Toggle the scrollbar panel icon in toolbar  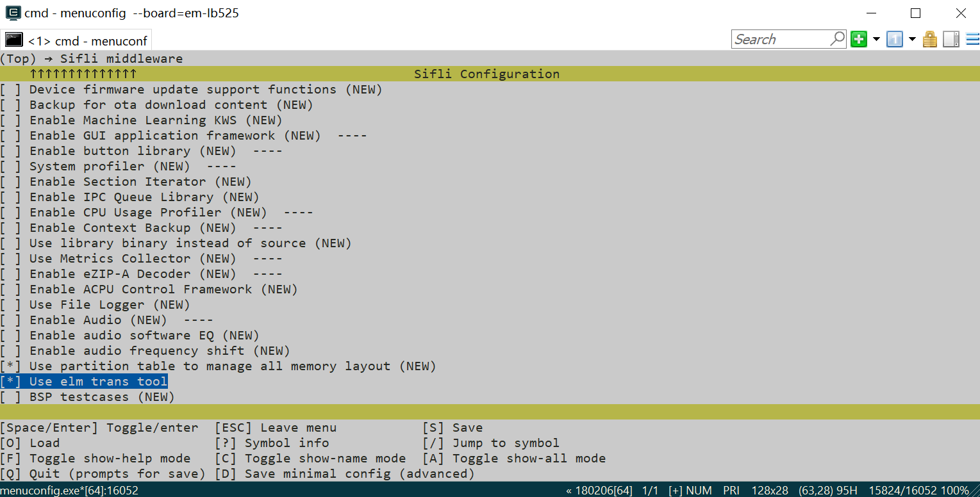(951, 39)
